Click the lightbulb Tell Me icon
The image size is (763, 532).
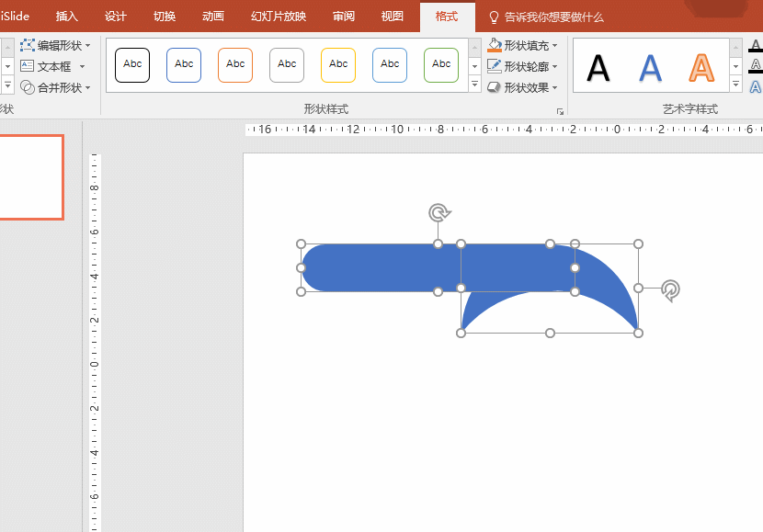[x=494, y=17]
